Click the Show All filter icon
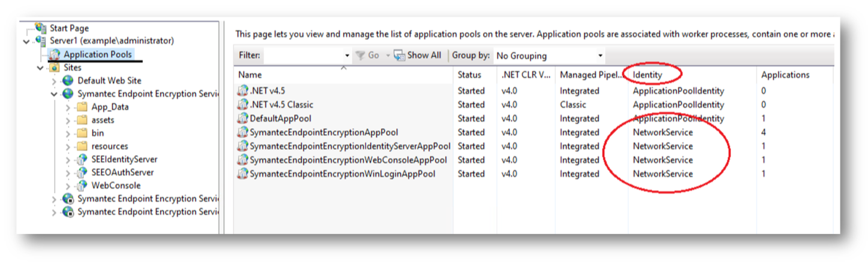The image size is (868, 264). point(399,55)
